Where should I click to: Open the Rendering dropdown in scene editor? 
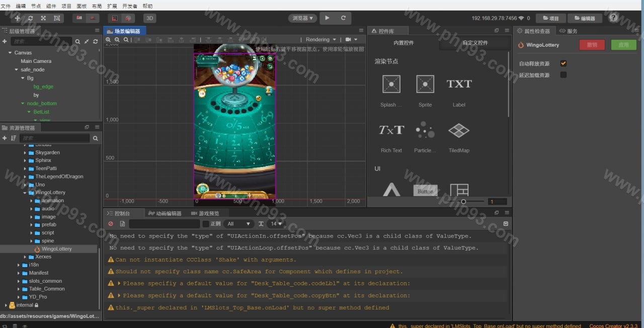(x=320, y=39)
